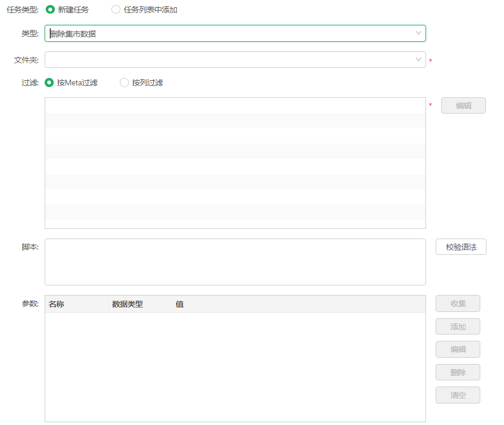This screenshot has width=504, height=425.
Task: Click the filter list box area
Action: [235, 163]
